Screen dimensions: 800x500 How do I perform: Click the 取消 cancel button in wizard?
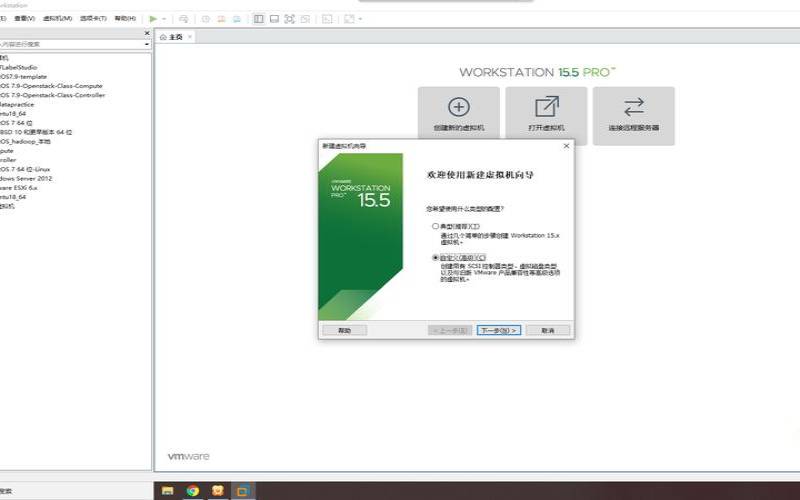548,331
